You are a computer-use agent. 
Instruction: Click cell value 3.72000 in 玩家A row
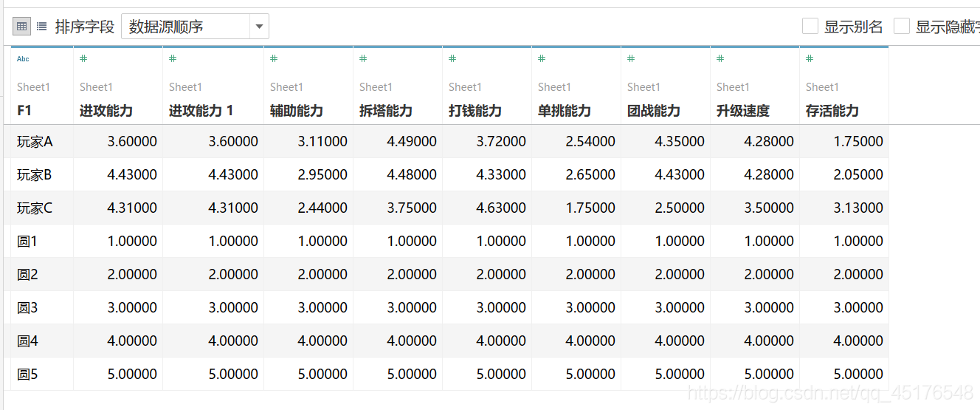pyautogui.click(x=501, y=141)
